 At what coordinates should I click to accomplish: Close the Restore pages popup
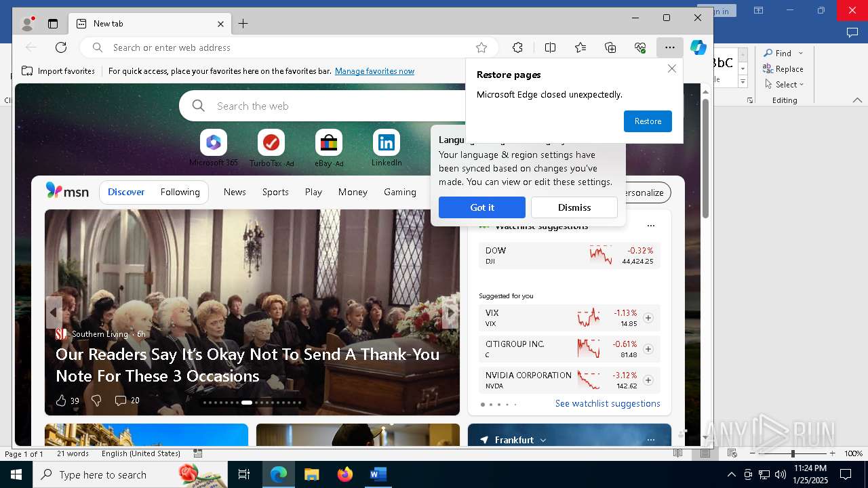pyautogui.click(x=672, y=68)
